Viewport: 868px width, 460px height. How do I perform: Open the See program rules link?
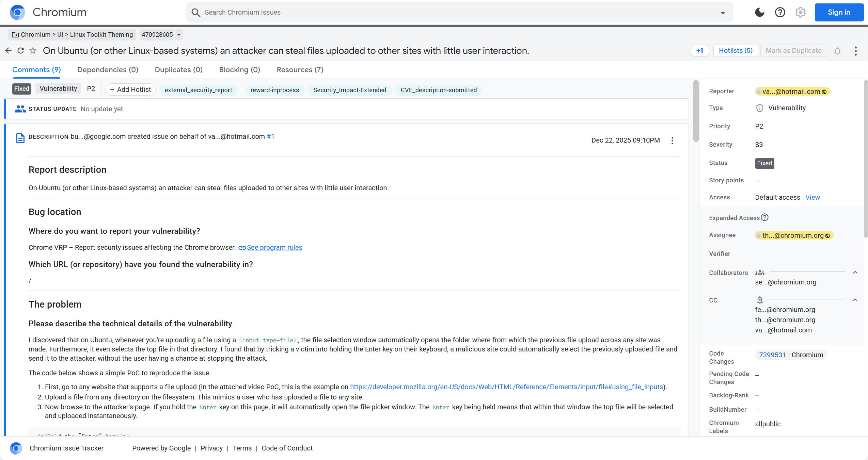(x=274, y=247)
